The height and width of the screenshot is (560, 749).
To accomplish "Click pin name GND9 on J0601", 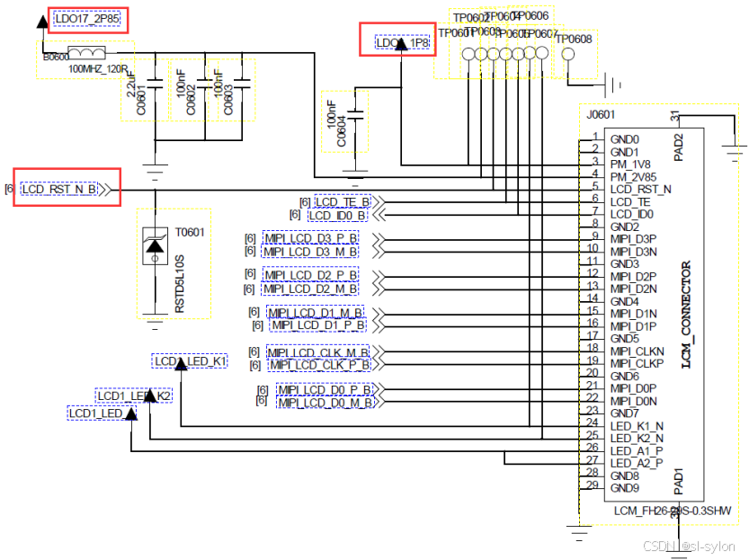I will 625,488.
